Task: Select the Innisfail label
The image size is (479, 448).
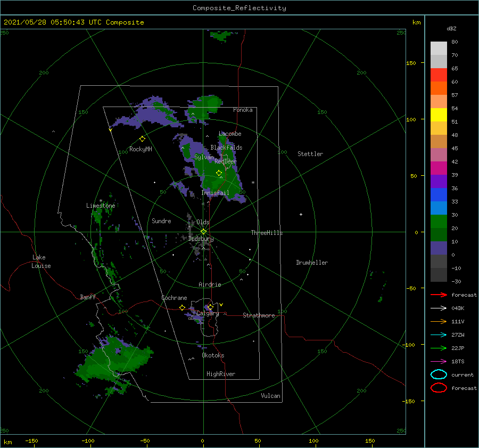Action: (x=215, y=193)
